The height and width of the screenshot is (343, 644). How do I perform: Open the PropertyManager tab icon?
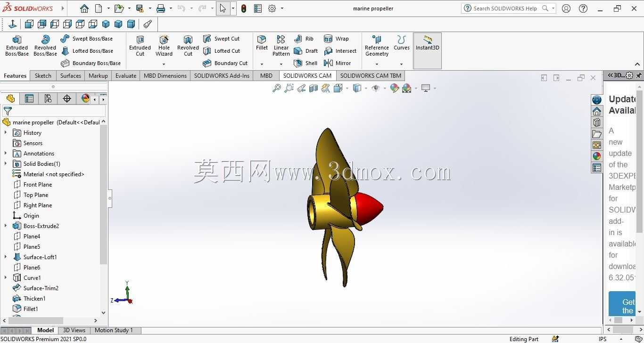pos(29,98)
